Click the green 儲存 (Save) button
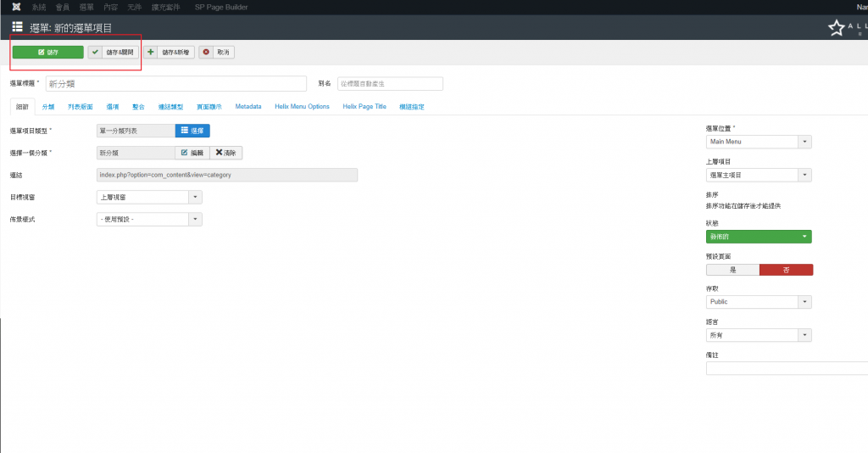Image resolution: width=868 pixels, height=453 pixels. (x=47, y=52)
